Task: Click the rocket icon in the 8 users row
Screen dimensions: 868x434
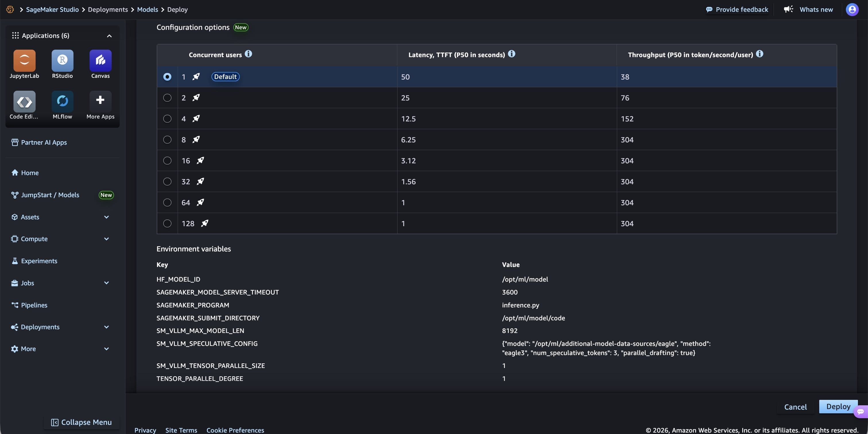Action: coord(196,139)
